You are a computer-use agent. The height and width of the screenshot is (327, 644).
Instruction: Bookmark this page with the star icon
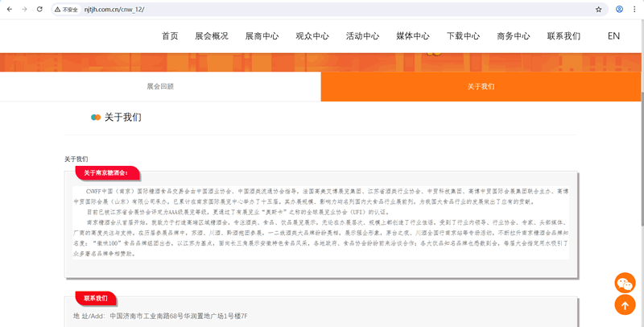598,9
